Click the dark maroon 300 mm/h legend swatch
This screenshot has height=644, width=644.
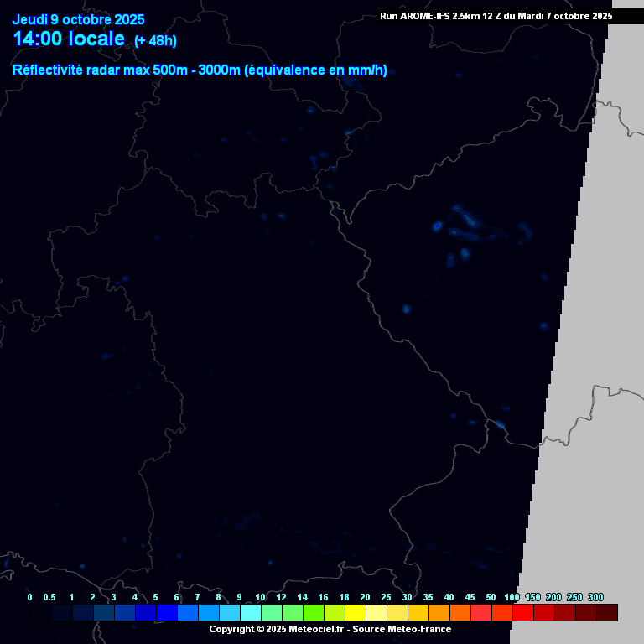(607, 613)
